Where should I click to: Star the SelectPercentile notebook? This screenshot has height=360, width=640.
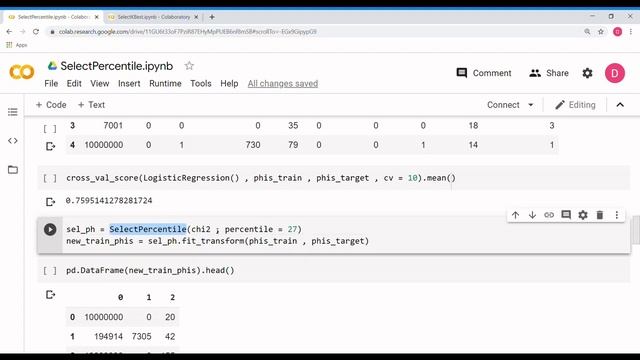pyautogui.click(x=189, y=66)
